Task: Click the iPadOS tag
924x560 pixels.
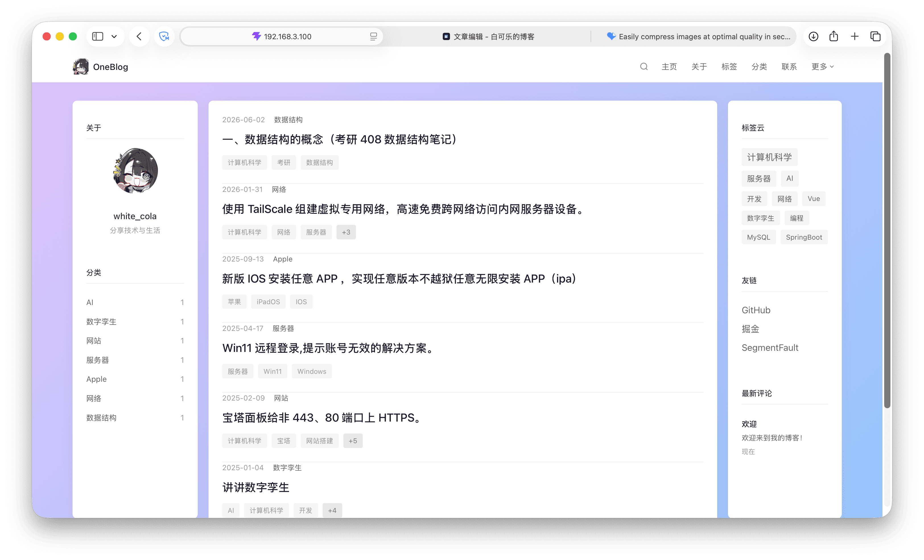Action: tap(269, 302)
